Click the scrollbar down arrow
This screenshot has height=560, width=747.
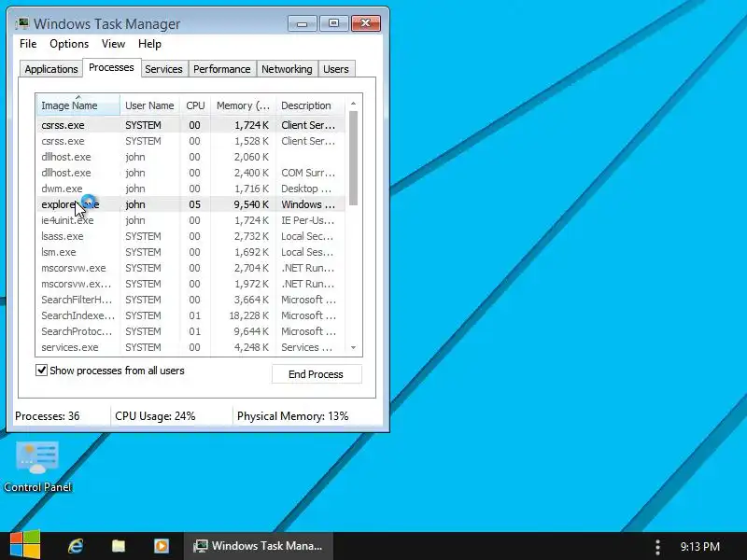pyautogui.click(x=353, y=347)
